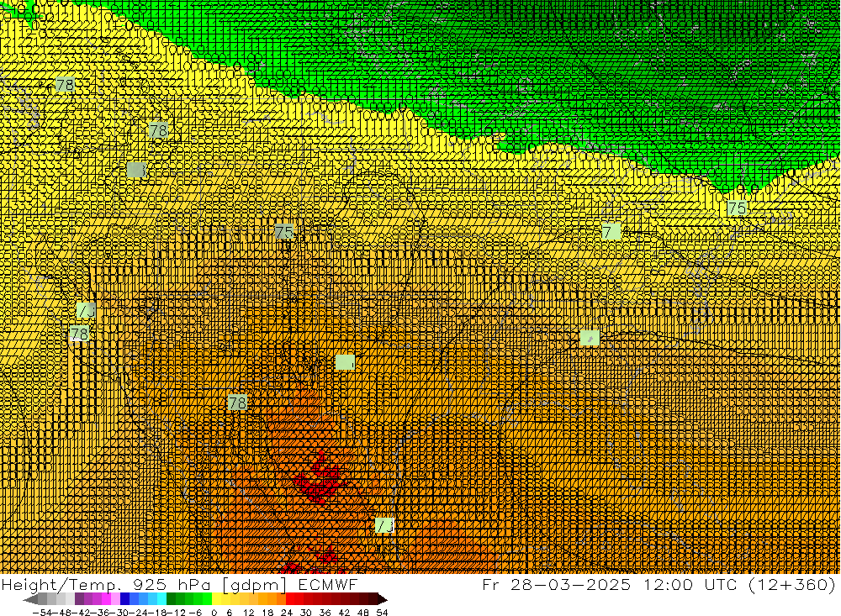Click the '42' legend value
The width and height of the screenshot is (841, 616).
point(344,613)
